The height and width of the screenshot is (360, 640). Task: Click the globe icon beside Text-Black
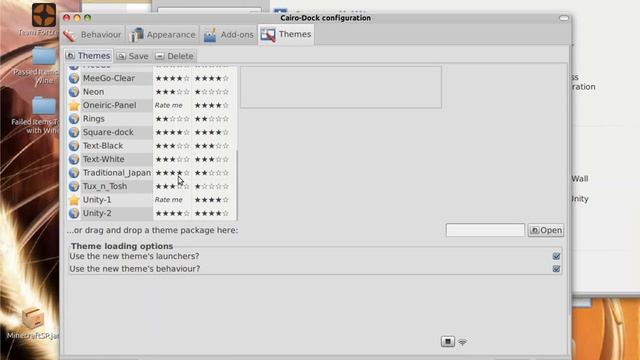coord(74,145)
